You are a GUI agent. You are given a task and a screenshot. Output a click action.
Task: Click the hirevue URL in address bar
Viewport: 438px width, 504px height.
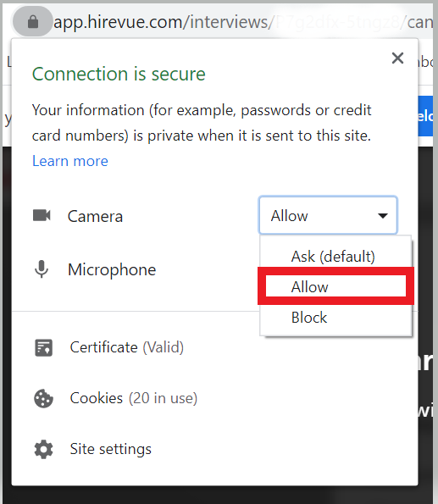(x=243, y=22)
